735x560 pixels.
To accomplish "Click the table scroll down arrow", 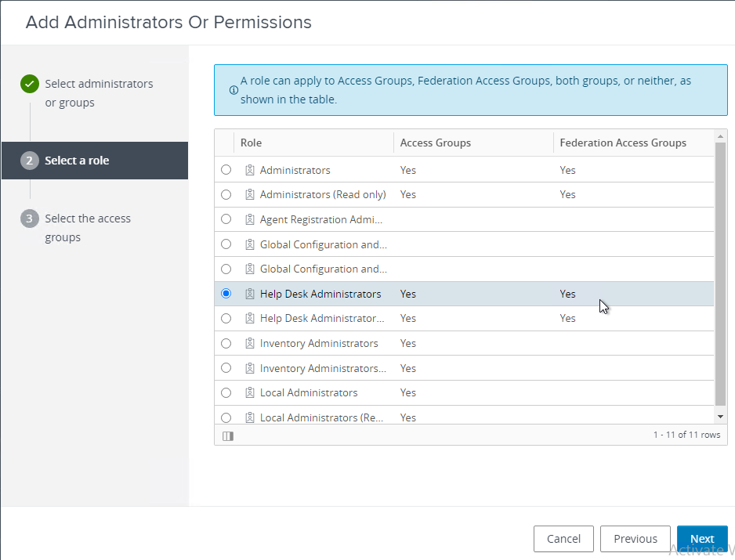I will pos(720,417).
